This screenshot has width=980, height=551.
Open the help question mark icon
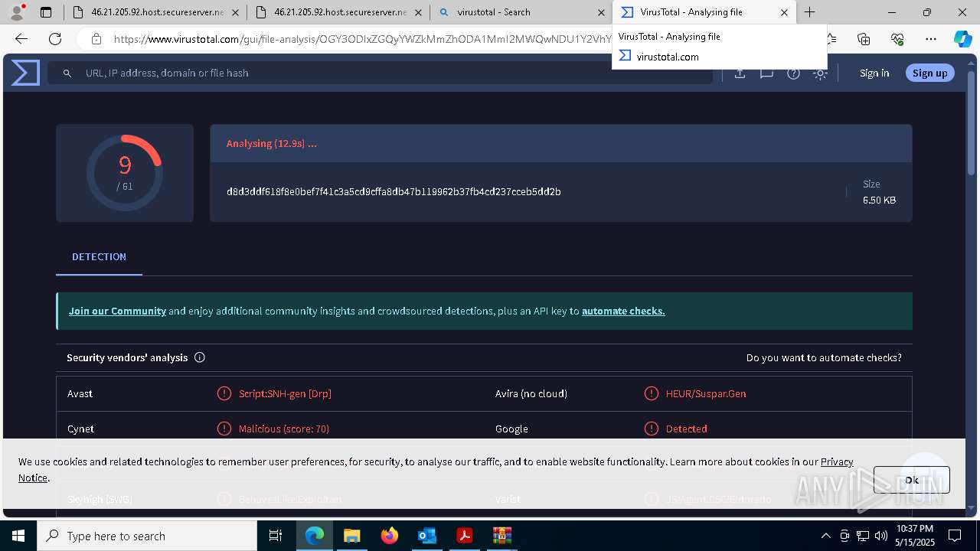pos(793,73)
